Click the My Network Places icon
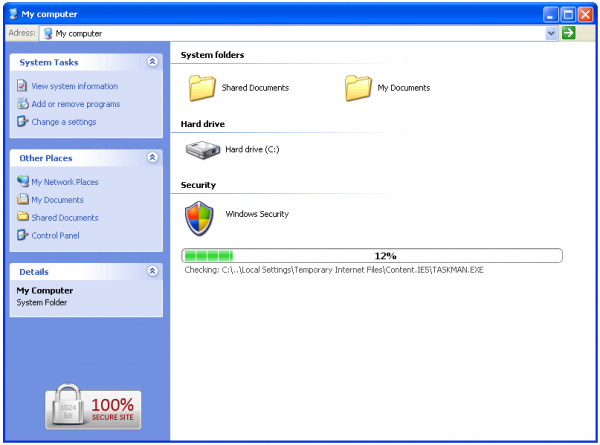This screenshot has height=445, width=600. pos(23,181)
